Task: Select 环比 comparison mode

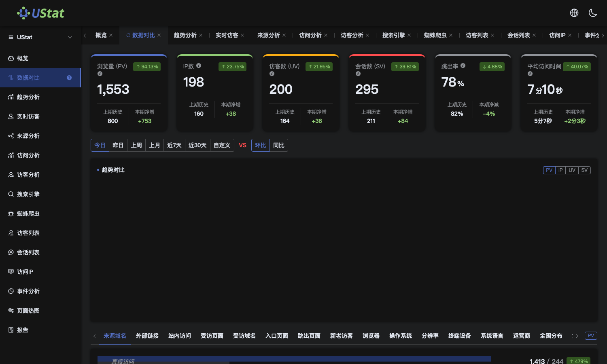Action: point(261,145)
